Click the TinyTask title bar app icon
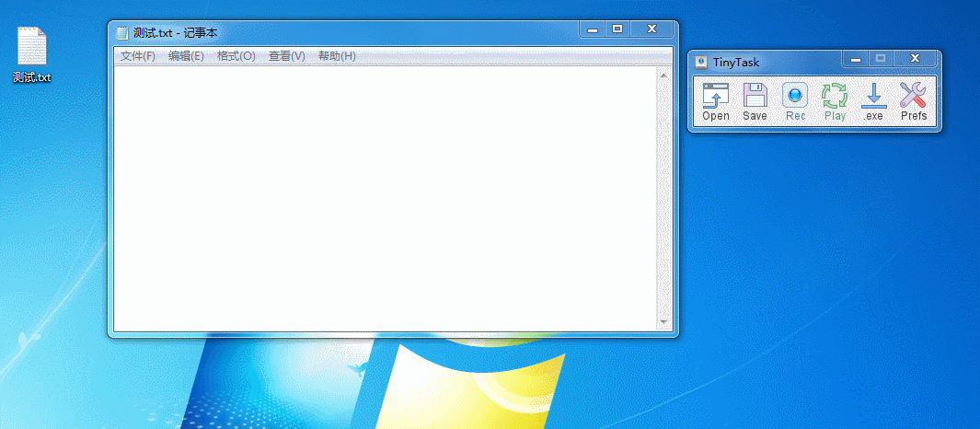980x429 pixels. pos(701,62)
